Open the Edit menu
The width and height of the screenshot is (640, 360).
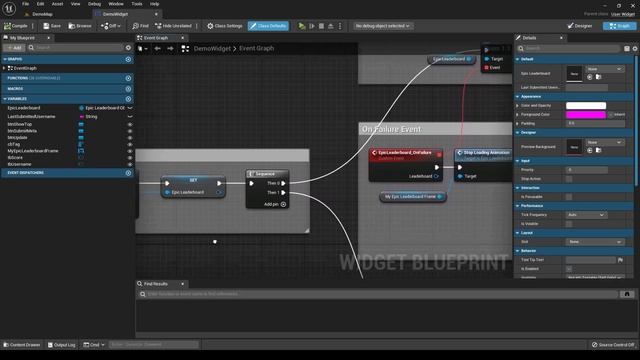click(x=40, y=4)
